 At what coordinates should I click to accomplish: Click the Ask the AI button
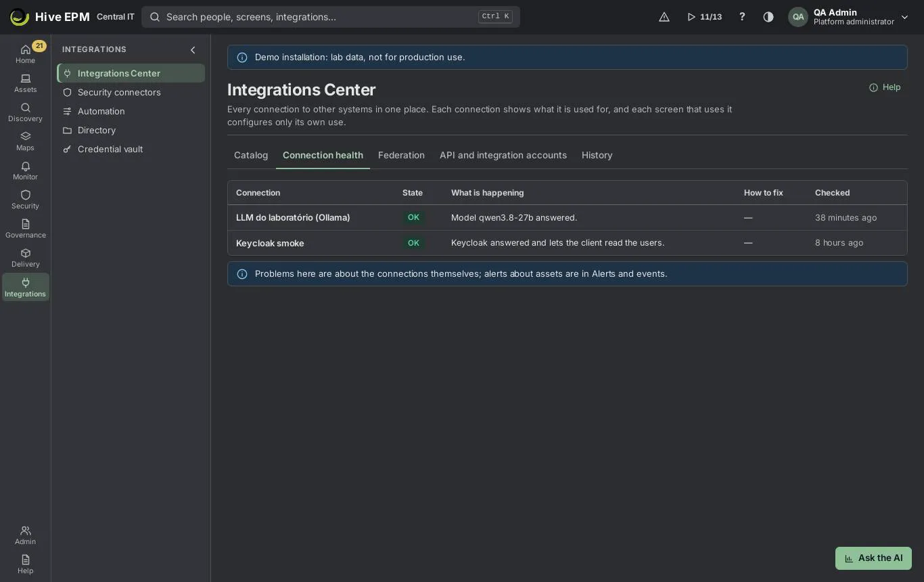coord(873,558)
